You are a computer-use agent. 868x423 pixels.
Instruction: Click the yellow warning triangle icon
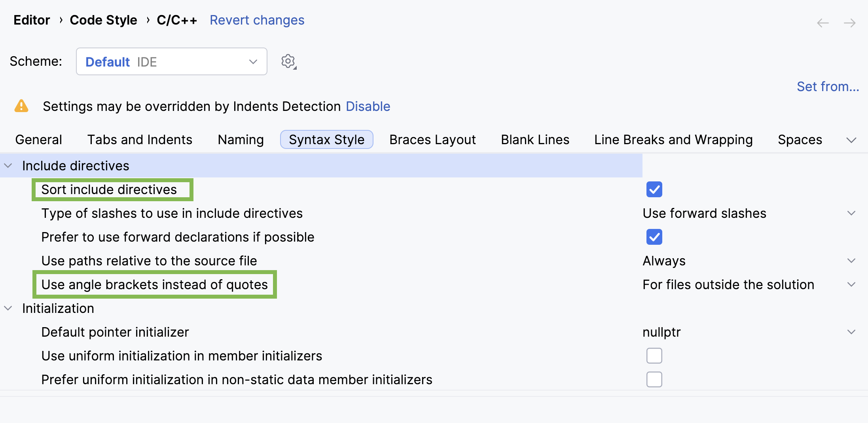[21, 106]
